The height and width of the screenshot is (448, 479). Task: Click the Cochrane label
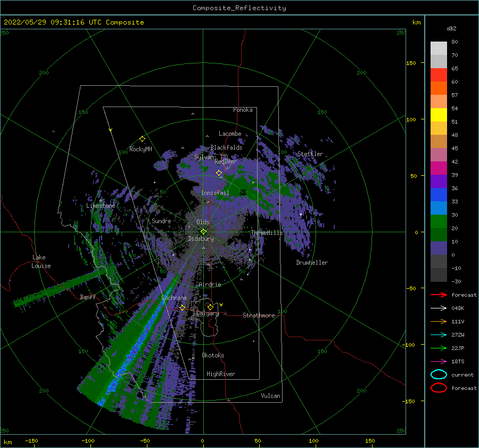click(x=174, y=298)
